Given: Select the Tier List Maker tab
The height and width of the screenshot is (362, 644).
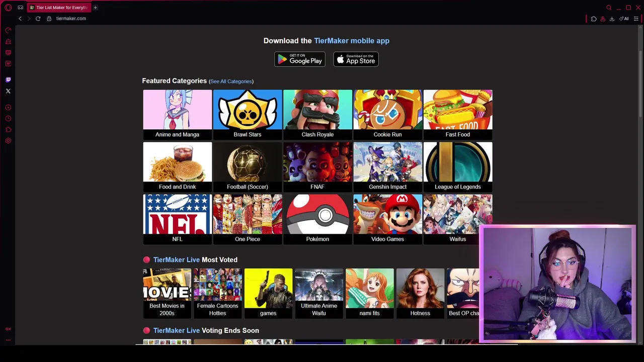Looking at the screenshot, I should pos(58,8).
